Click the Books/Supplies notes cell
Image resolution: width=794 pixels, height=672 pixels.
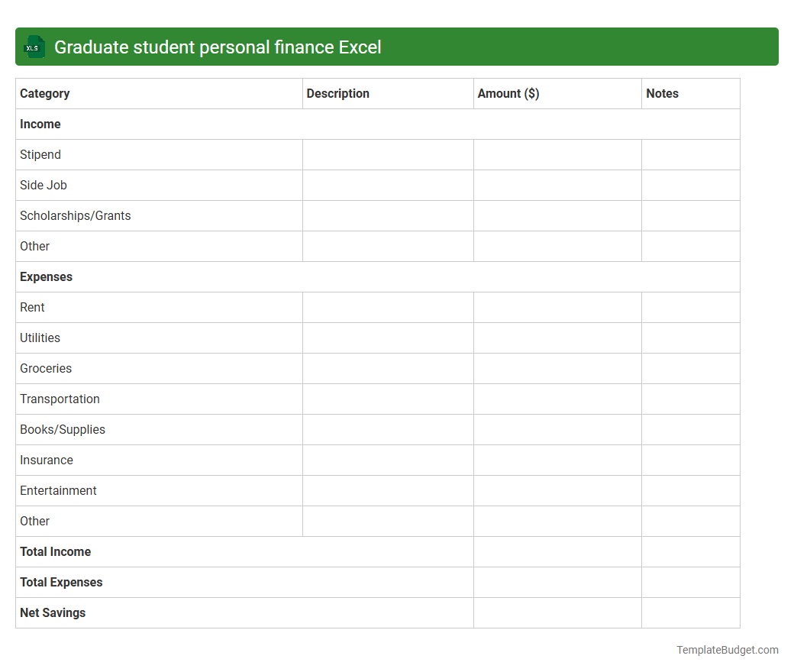[x=690, y=429]
